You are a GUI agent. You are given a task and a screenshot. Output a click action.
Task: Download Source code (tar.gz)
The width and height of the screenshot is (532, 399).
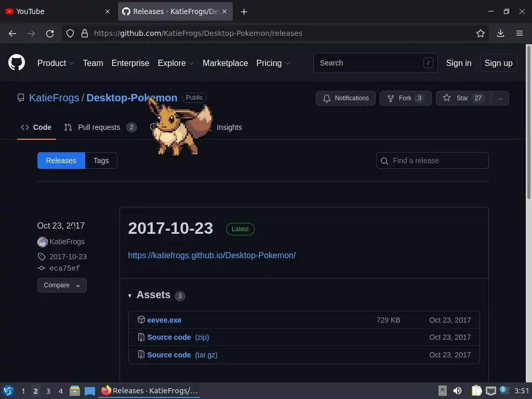coord(182,355)
